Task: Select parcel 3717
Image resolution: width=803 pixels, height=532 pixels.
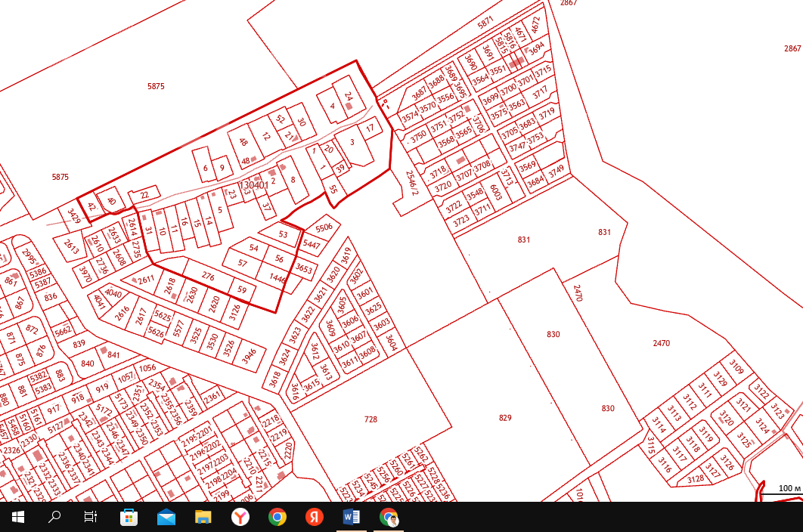Action: (540, 93)
